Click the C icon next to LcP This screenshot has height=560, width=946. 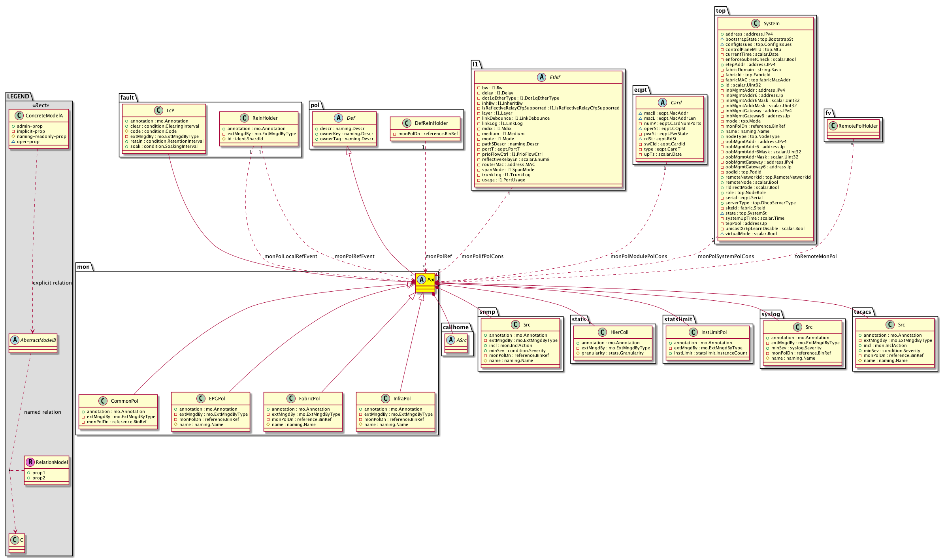158,110
